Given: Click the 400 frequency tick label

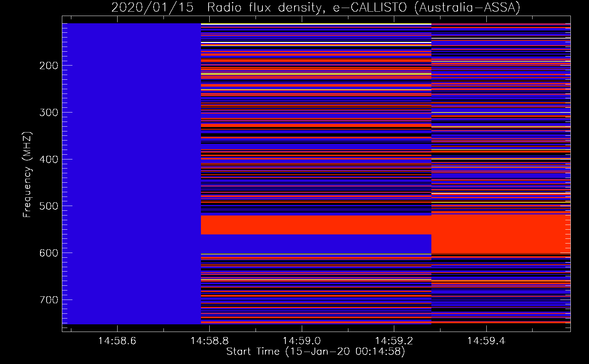Looking at the screenshot, I should 49,159.
